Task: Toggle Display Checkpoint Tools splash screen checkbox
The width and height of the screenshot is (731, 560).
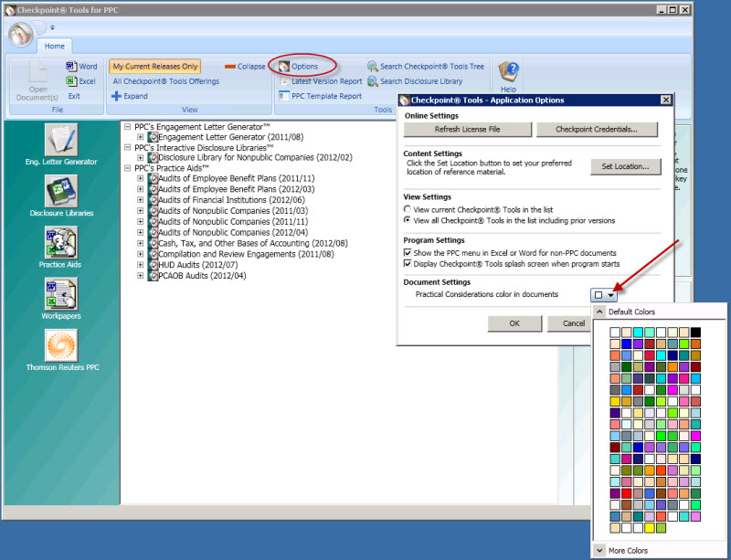Action: point(408,264)
